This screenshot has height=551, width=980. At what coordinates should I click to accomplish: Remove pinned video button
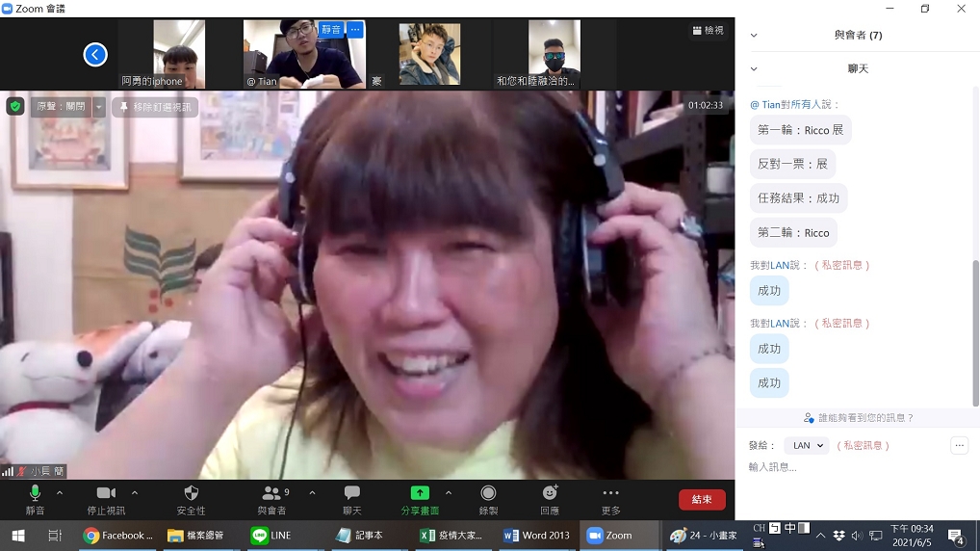pyautogui.click(x=156, y=107)
